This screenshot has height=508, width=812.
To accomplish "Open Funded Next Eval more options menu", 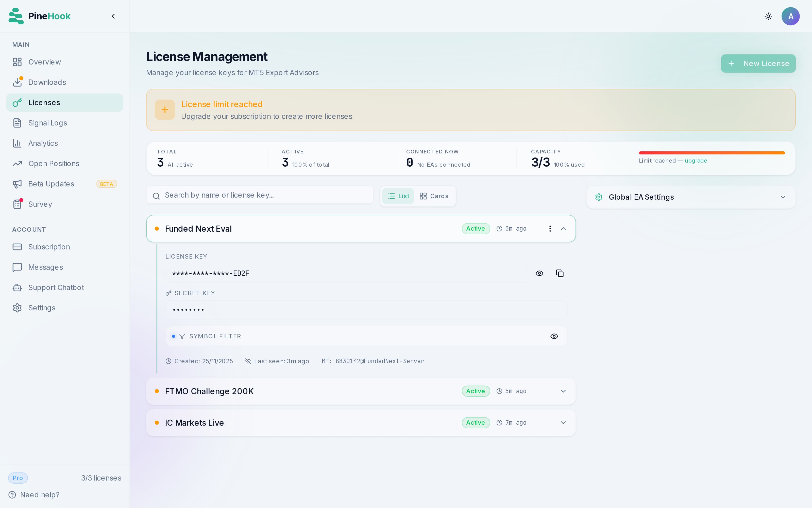I will (x=550, y=228).
